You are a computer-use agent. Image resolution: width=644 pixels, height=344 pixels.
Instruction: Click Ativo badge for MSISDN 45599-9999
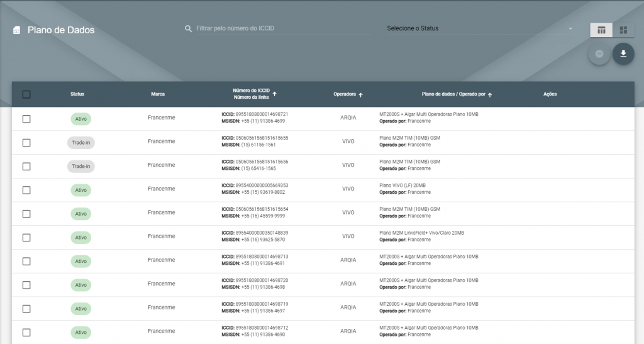[x=81, y=214]
